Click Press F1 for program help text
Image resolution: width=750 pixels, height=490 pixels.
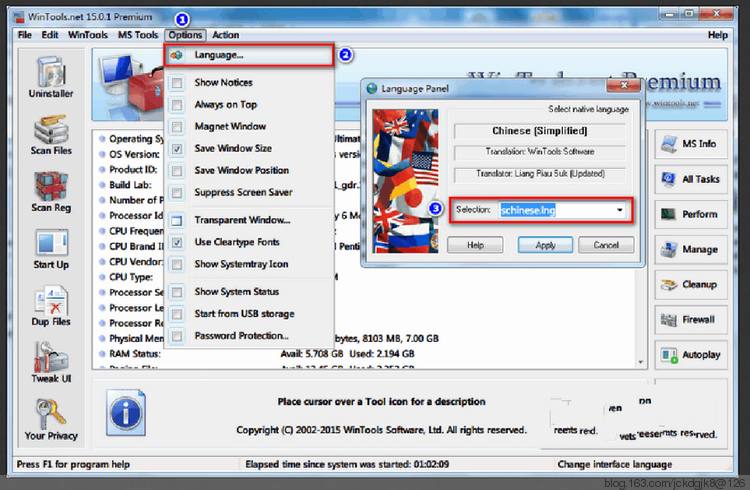pyautogui.click(x=73, y=464)
